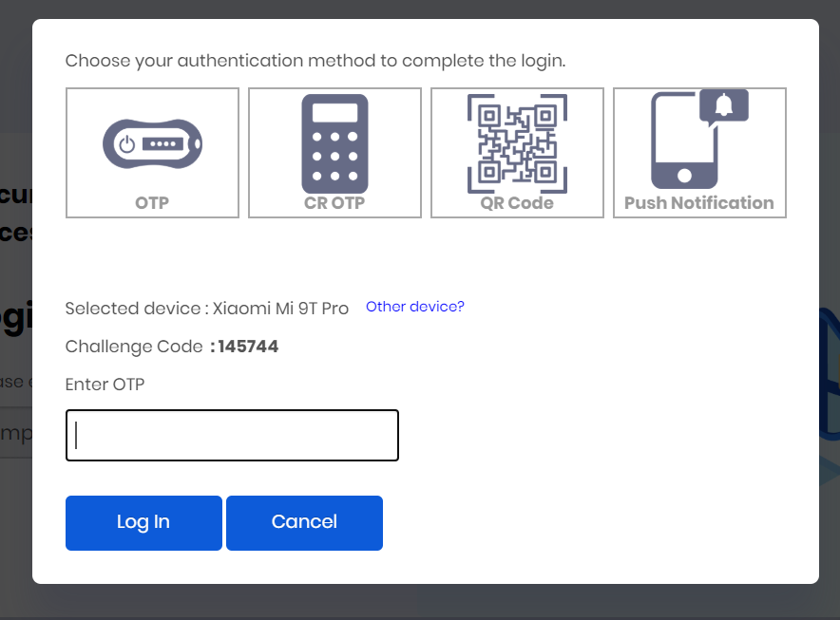Image resolution: width=840 pixels, height=620 pixels.
Task: Switch to the QR Code authentication tab
Action: pos(517,152)
